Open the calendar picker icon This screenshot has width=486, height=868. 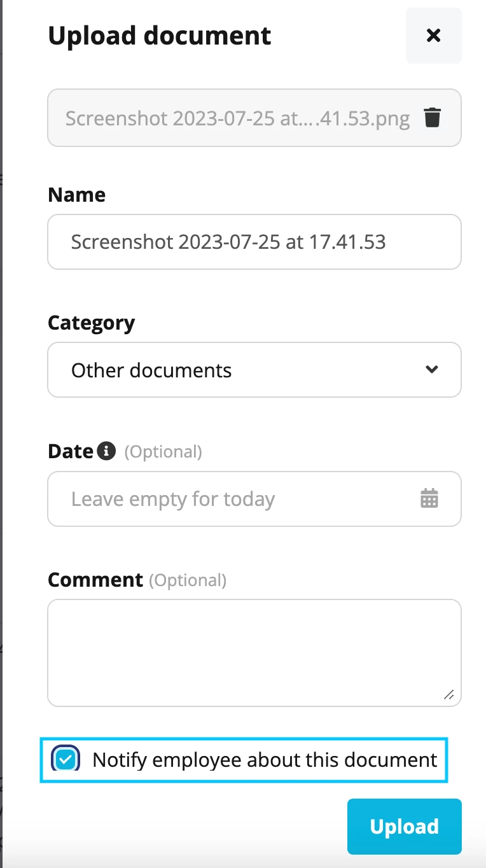tap(430, 498)
